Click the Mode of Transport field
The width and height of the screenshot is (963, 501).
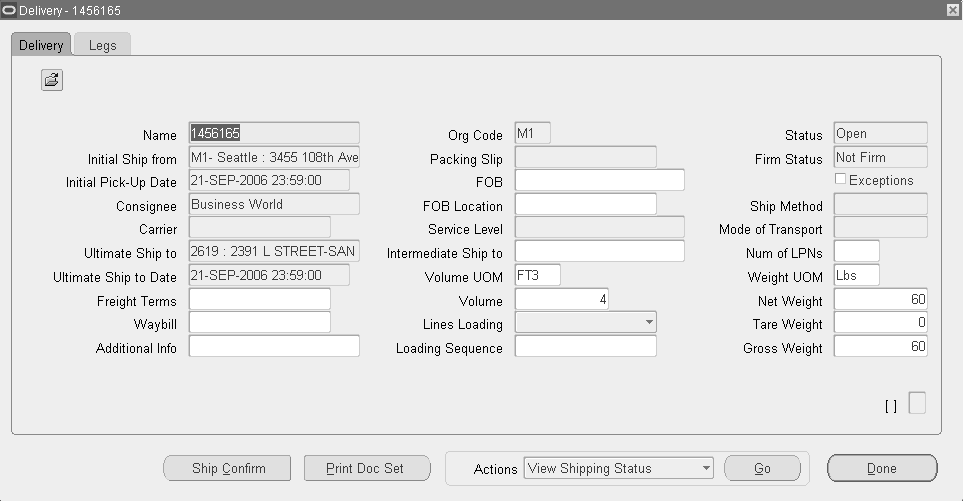pos(880,227)
